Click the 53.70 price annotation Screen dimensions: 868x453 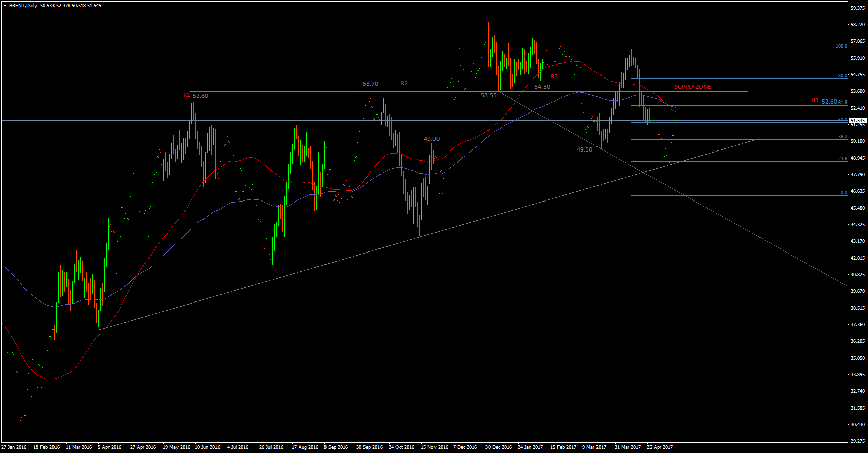tap(370, 84)
